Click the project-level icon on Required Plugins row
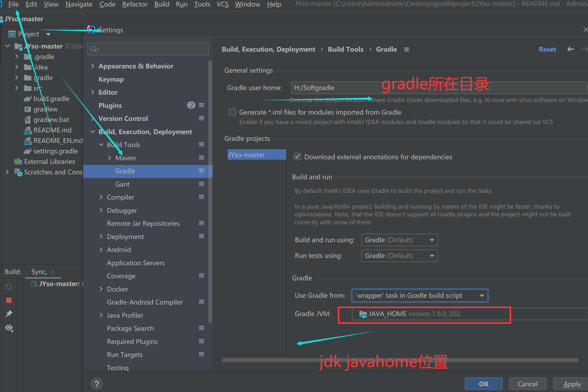Screen dimensions: 588x392 (201, 341)
